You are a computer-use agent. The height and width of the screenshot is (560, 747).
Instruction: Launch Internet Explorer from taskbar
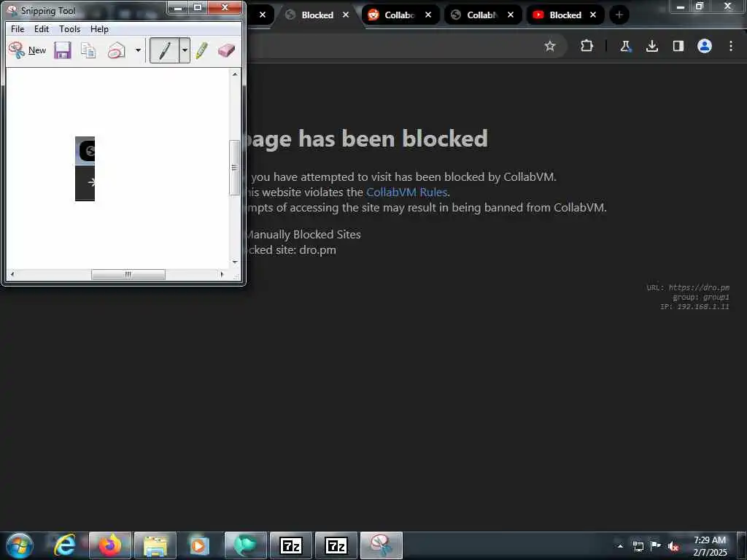pyautogui.click(x=65, y=545)
